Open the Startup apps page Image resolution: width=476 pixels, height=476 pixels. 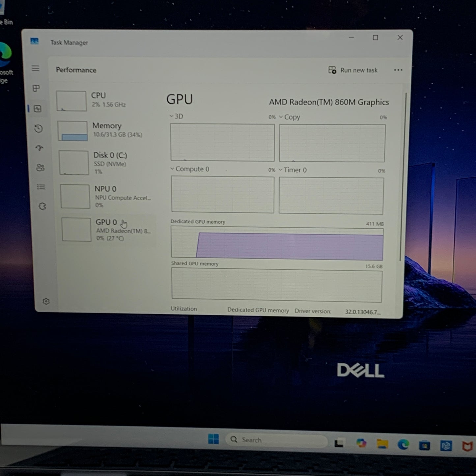pyautogui.click(x=39, y=148)
